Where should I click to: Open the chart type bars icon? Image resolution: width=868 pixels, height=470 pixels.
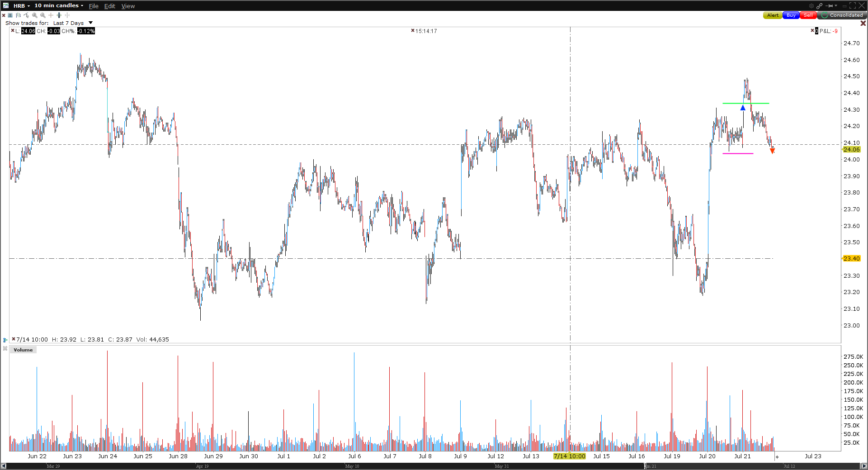pos(19,15)
